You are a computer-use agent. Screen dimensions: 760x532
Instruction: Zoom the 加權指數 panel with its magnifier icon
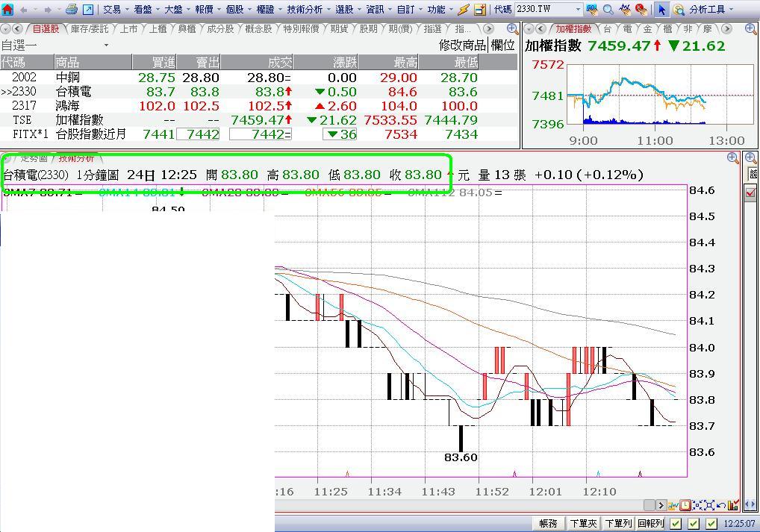pyautogui.click(x=751, y=29)
